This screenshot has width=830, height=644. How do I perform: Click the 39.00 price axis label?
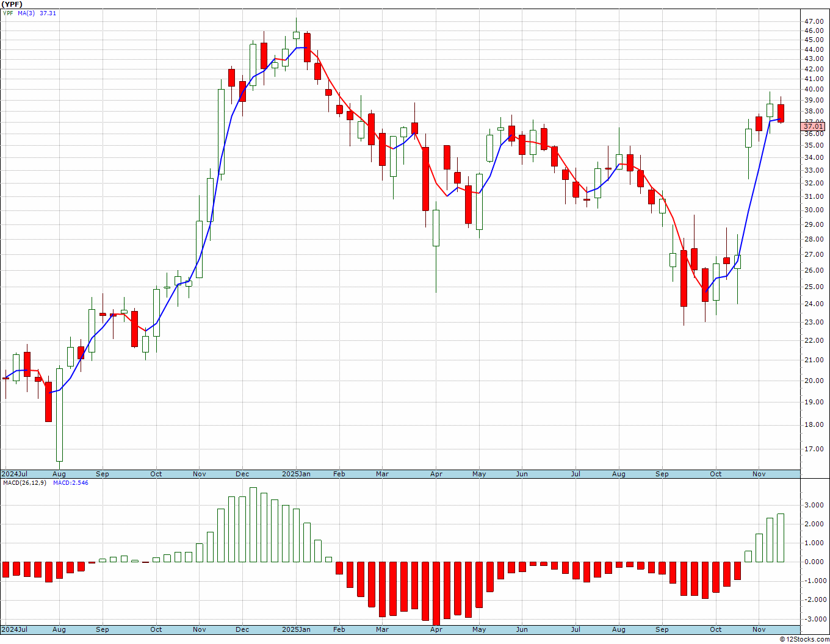click(814, 100)
